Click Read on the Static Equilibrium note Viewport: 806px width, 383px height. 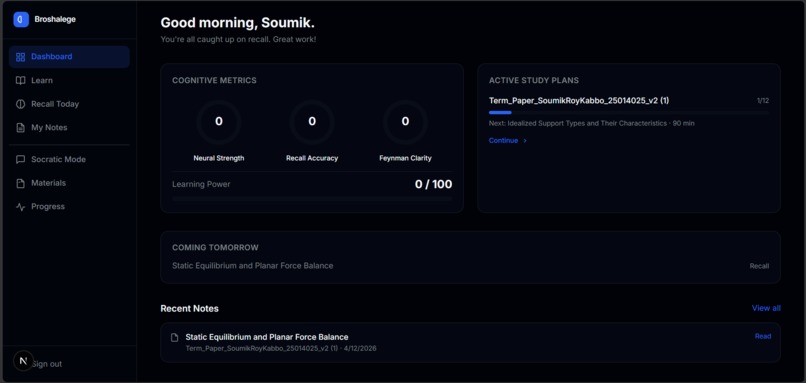763,336
